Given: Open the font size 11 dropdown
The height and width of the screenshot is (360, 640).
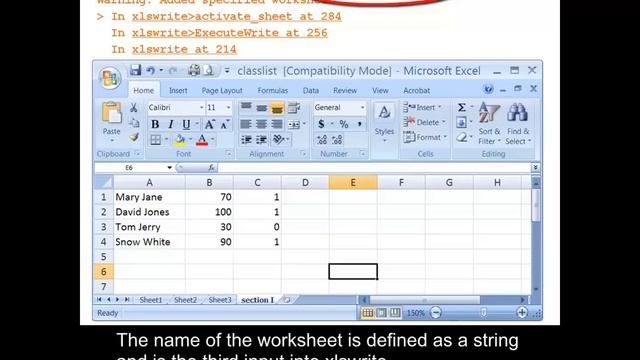Looking at the screenshot, I should click(x=228, y=107).
